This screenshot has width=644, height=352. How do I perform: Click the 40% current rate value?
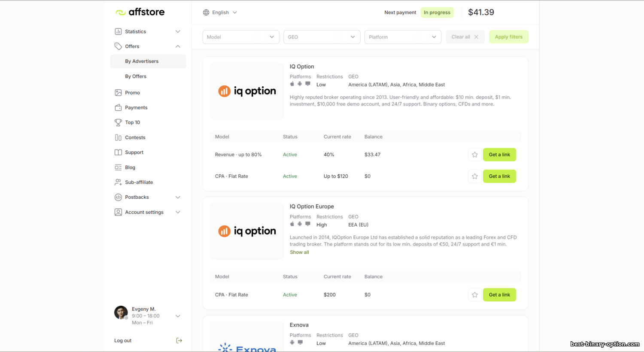point(329,155)
